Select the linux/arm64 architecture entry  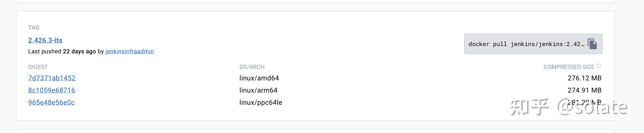(258, 90)
